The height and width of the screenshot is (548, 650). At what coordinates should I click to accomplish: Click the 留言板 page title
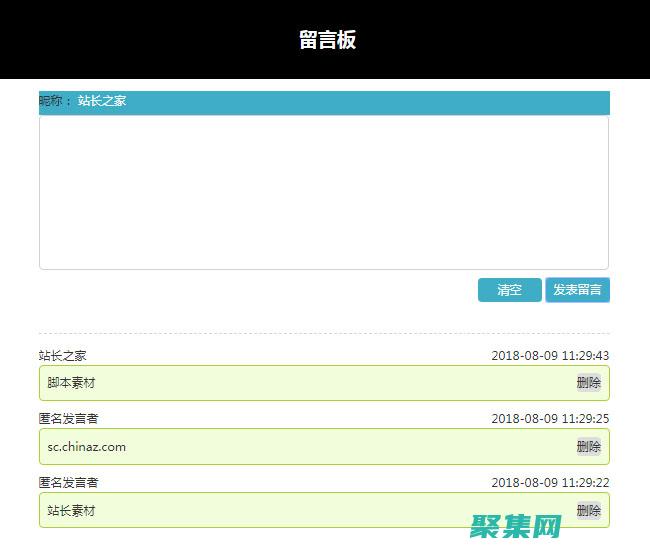(327, 40)
